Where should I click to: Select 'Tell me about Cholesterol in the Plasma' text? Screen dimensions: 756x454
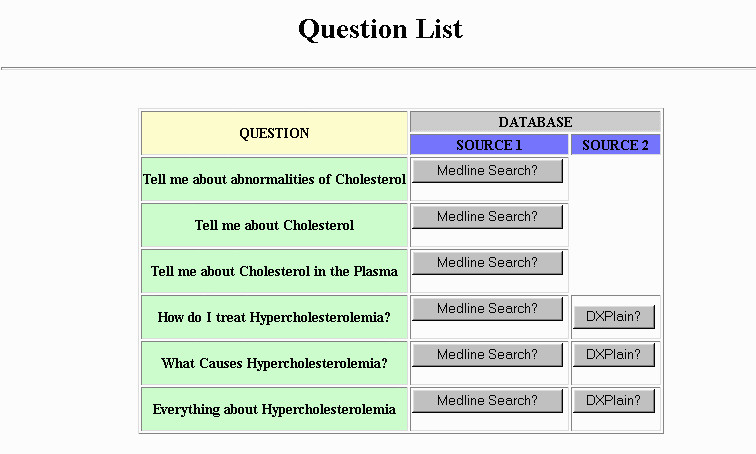click(x=274, y=272)
